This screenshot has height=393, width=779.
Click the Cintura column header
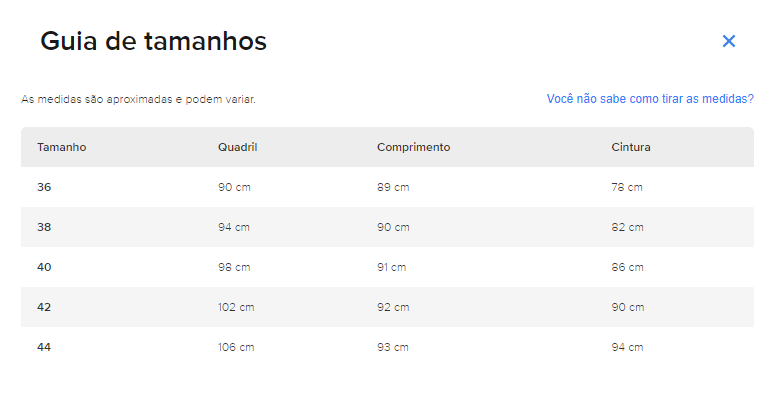630,147
